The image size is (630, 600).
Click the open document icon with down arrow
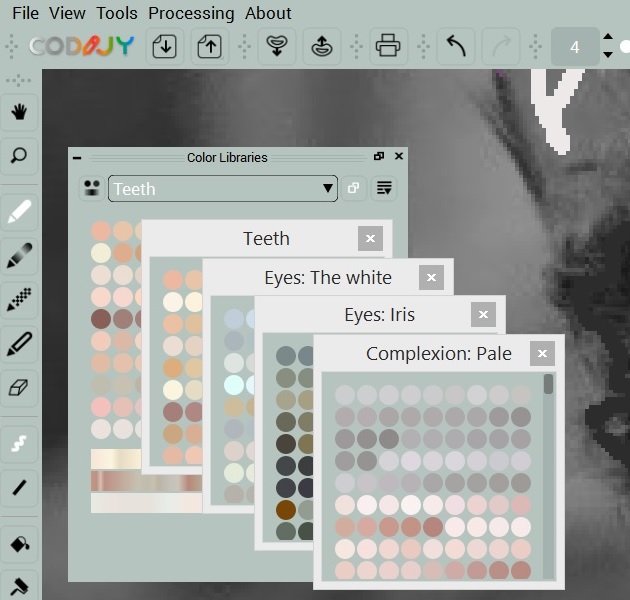pos(165,46)
